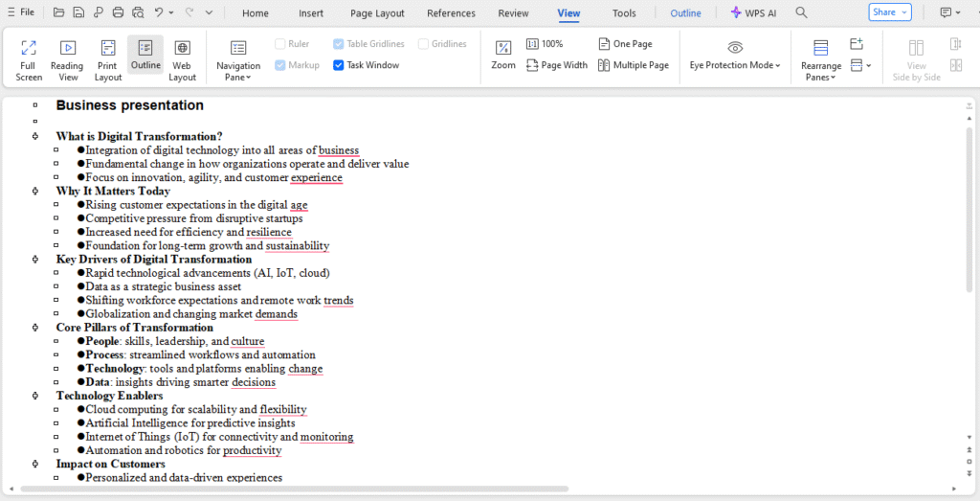
Task: Set view to Page Width
Action: [x=557, y=65]
